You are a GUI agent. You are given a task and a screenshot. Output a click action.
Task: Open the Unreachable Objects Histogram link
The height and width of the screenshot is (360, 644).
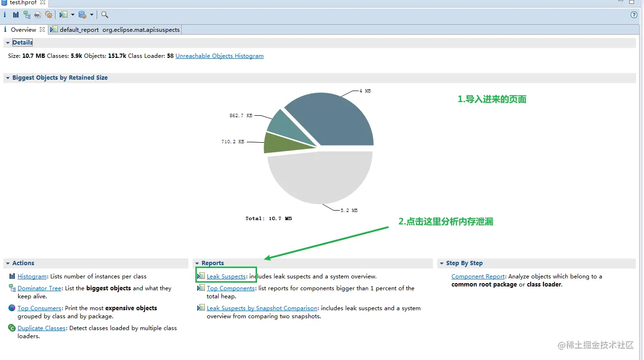tap(220, 56)
